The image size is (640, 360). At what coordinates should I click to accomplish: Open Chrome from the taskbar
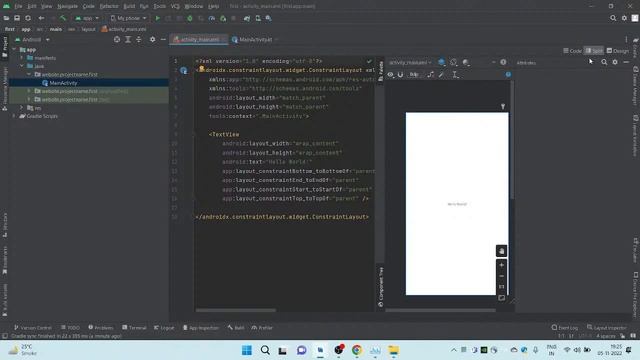point(357,350)
